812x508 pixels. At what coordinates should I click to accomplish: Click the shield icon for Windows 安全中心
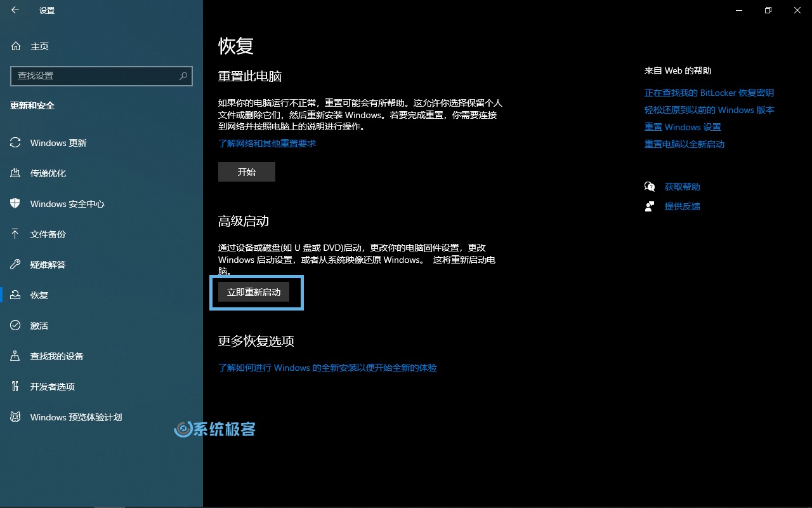click(16, 204)
